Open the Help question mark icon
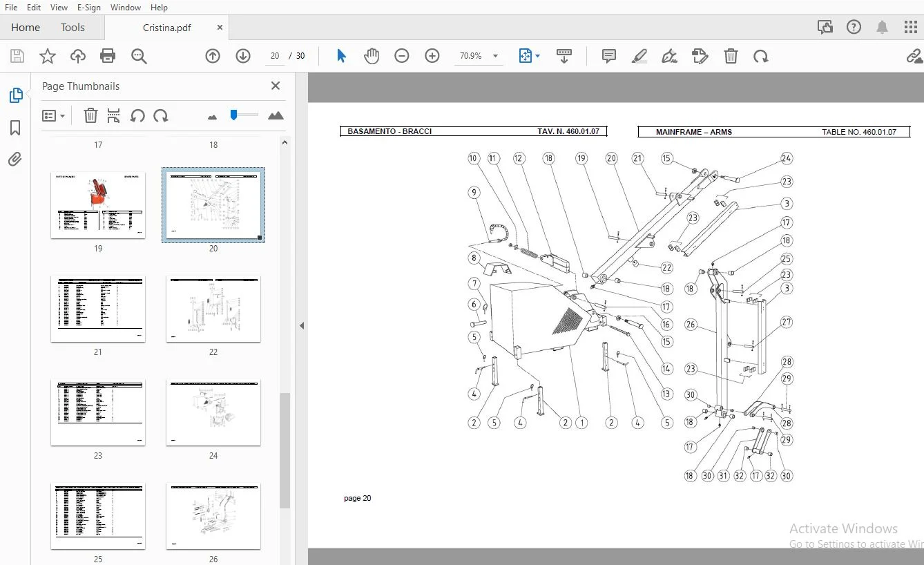 (x=854, y=28)
